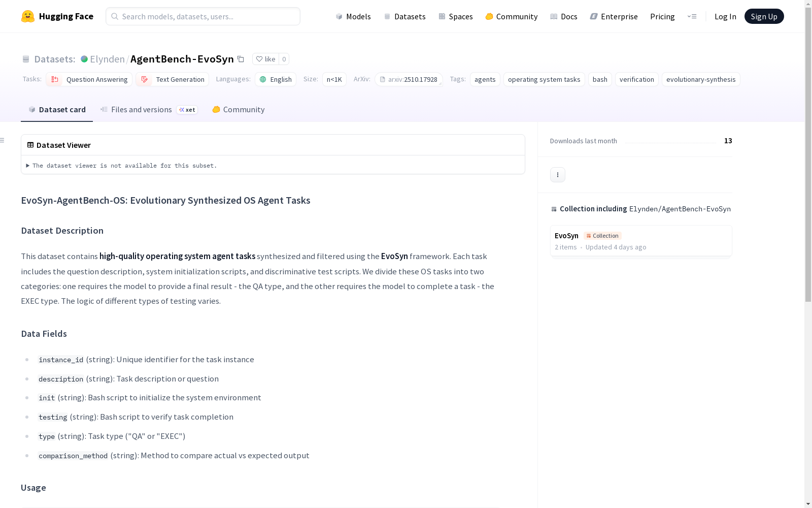
Task: Click the search models input field
Action: [203, 16]
